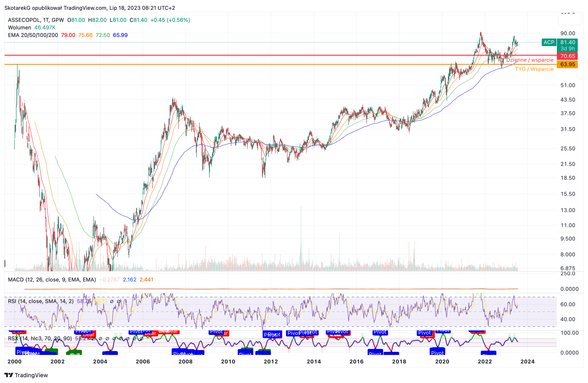Viewport: 588px width, 383px height.
Task: Click the RSX (14, hlc3, 70, 30, 90) label
Action: point(40,338)
